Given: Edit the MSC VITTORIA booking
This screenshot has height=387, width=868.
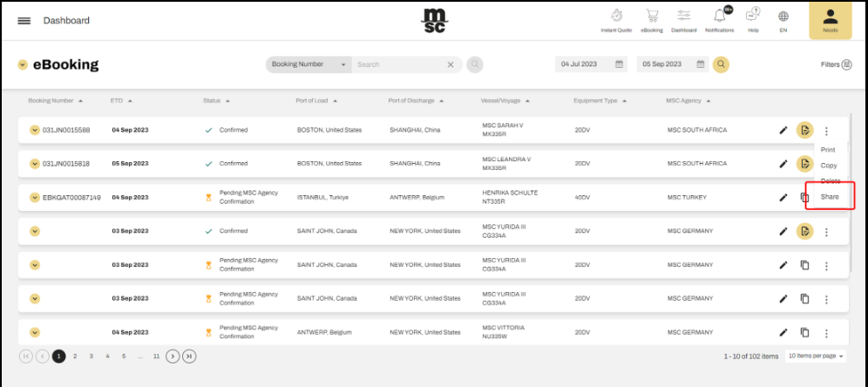Looking at the screenshot, I should click(x=783, y=333).
